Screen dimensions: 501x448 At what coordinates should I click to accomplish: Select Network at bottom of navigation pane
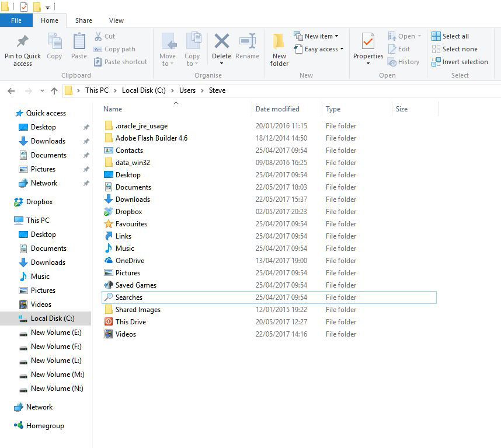click(39, 407)
